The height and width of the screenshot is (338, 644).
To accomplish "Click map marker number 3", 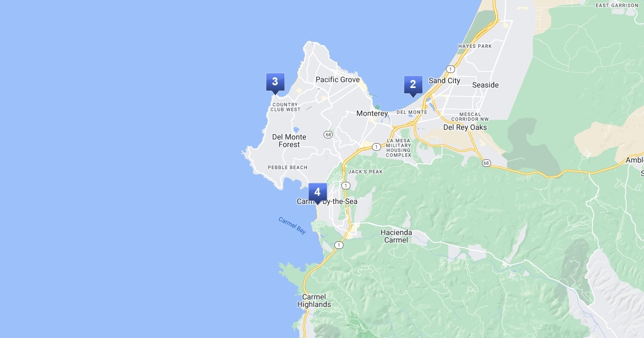I will click(275, 83).
